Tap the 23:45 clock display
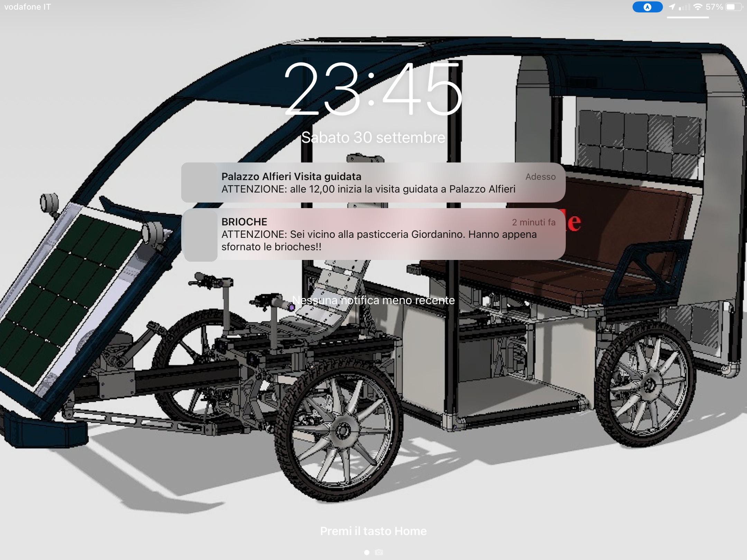The image size is (747, 560). point(373,89)
